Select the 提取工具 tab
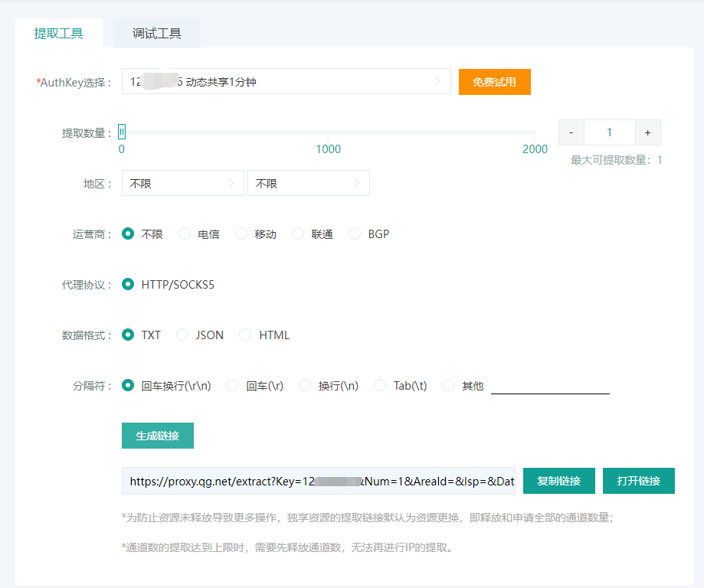The width and height of the screenshot is (704, 588). pyautogui.click(x=59, y=34)
